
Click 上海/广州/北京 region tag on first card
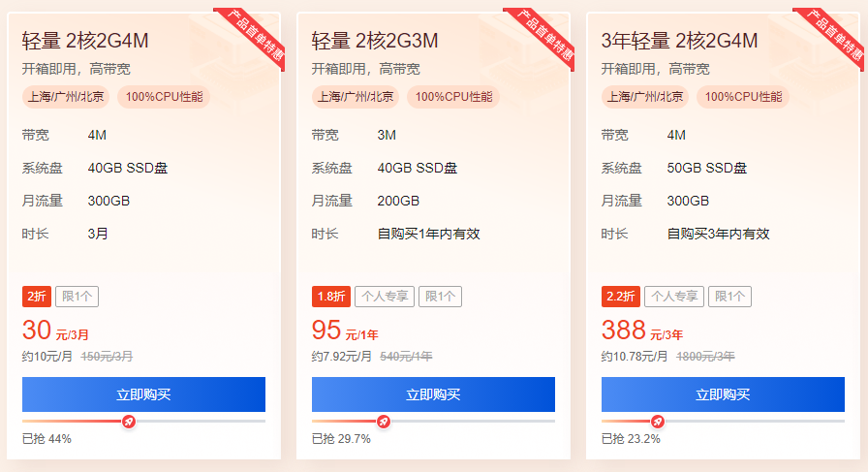click(x=66, y=97)
